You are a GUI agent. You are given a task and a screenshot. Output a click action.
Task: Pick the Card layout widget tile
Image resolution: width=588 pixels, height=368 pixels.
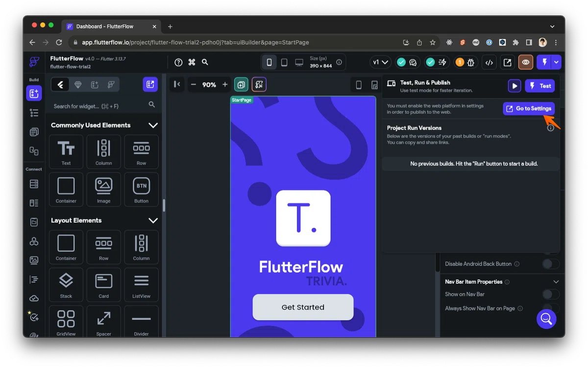104,285
